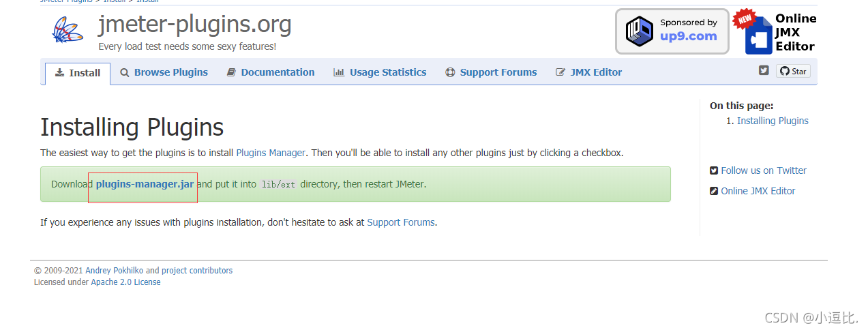868x330 pixels.
Task: Open the up9.com sponsor banner
Action: 672,31
